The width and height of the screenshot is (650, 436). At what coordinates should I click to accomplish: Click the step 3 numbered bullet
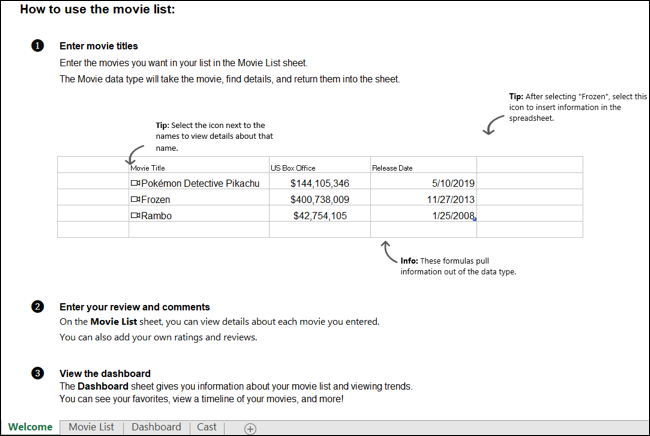click(x=37, y=373)
